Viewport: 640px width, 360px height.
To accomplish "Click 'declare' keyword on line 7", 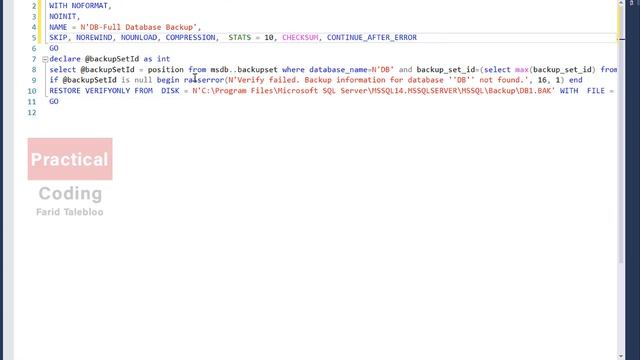I will (65, 59).
